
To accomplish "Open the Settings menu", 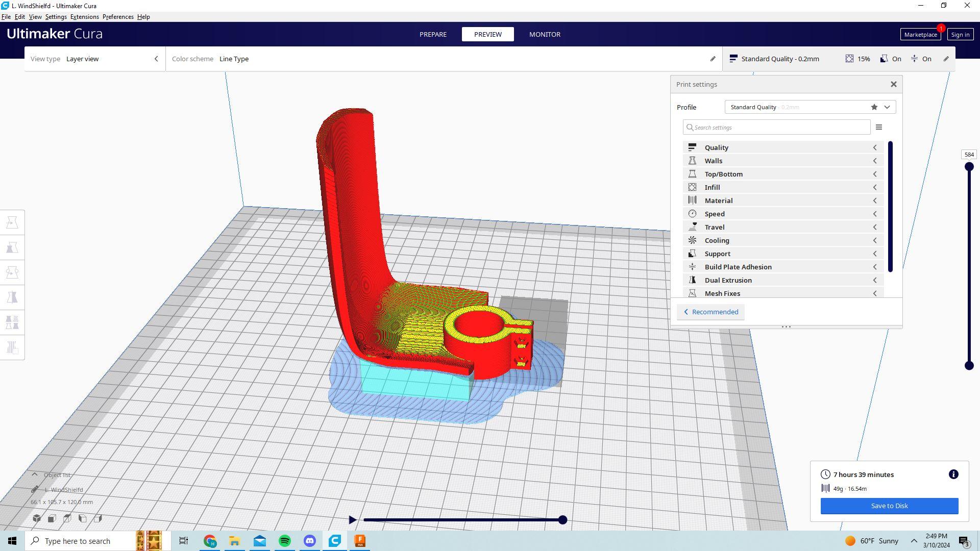I will 56,17.
